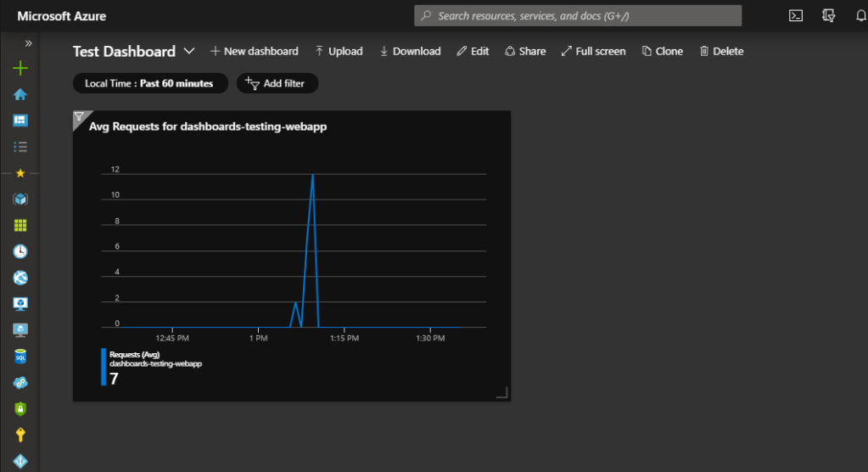Expand the left sidebar with double chevron
The image size is (868, 472).
[28, 42]
